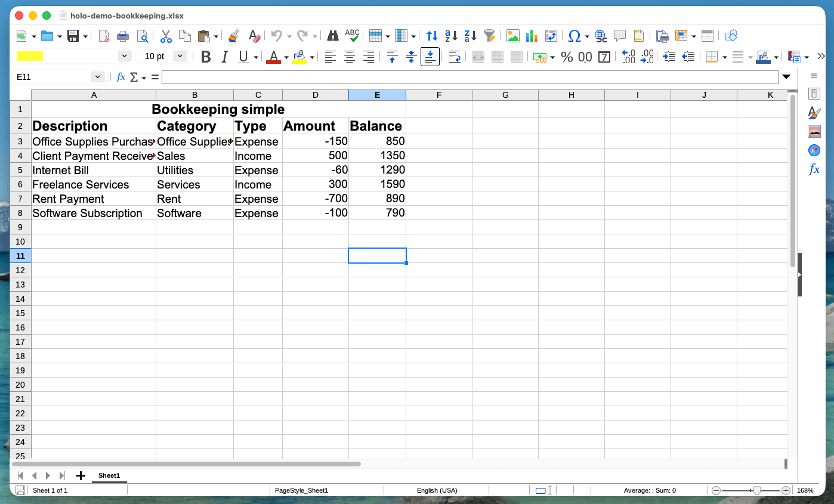The image size is (834, 504).
Task: Export directly as PDF
Action: tap(104, 36)
